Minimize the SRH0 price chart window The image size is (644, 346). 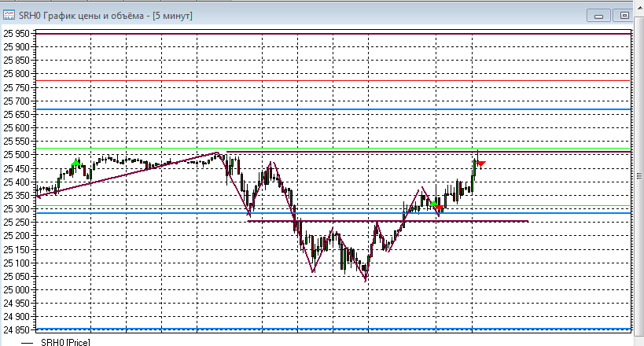[x=598, y=16]
